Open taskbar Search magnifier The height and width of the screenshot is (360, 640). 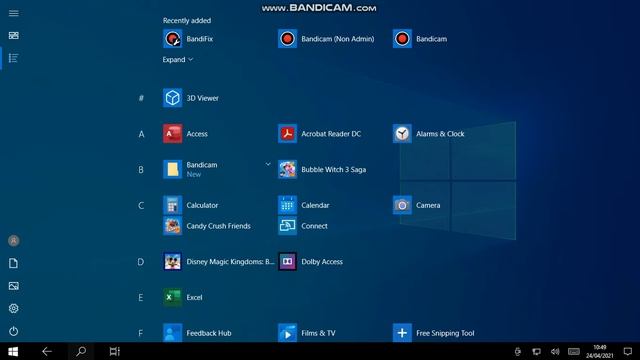tap(81, 351)
